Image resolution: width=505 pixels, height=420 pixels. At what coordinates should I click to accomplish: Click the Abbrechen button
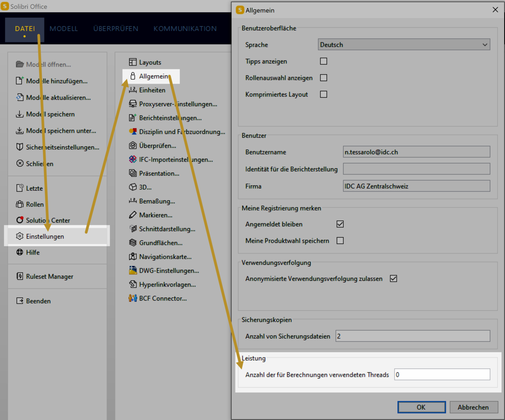pyautogui.click(x=473, y=407)
